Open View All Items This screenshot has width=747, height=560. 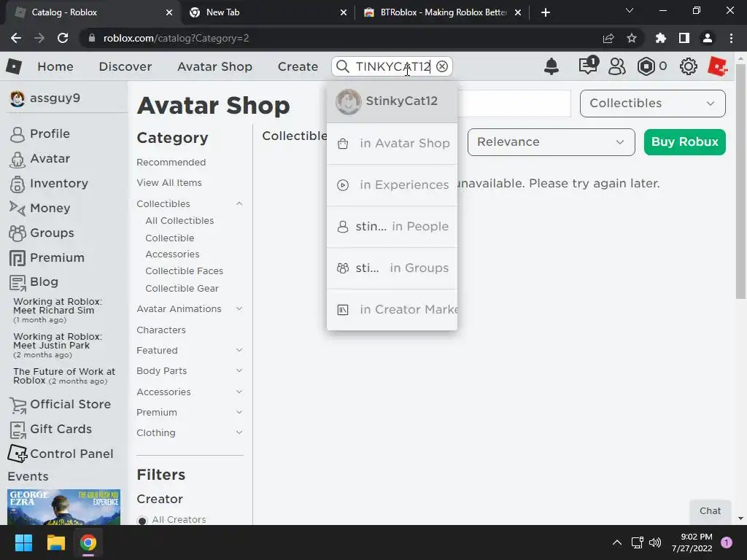coord(169,183)
